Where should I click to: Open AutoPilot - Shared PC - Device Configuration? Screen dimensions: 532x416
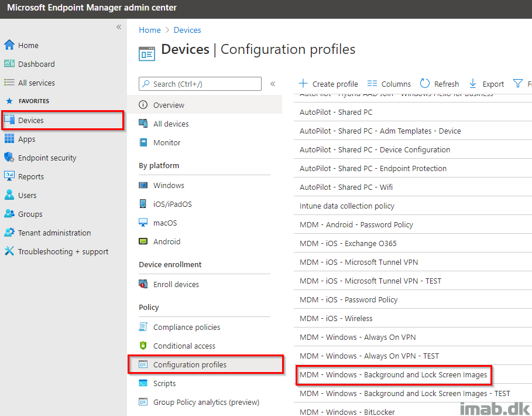(375, 149)
